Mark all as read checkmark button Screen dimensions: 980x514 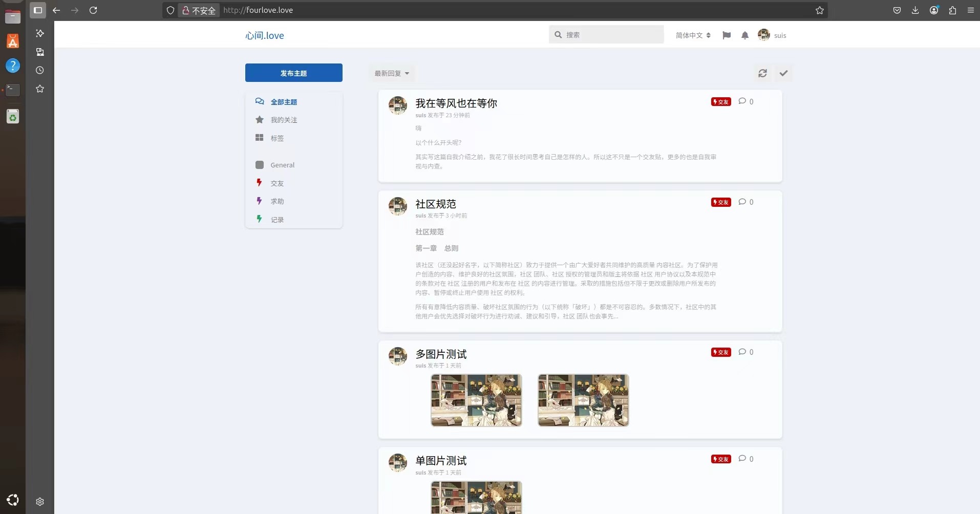pyautogui.click(x=783, y=73)
